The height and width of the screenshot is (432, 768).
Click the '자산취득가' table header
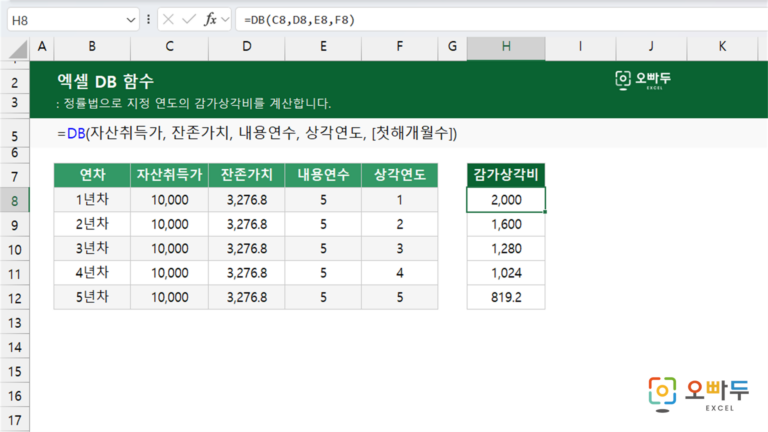pyautogui.click(x=169, y=175)
